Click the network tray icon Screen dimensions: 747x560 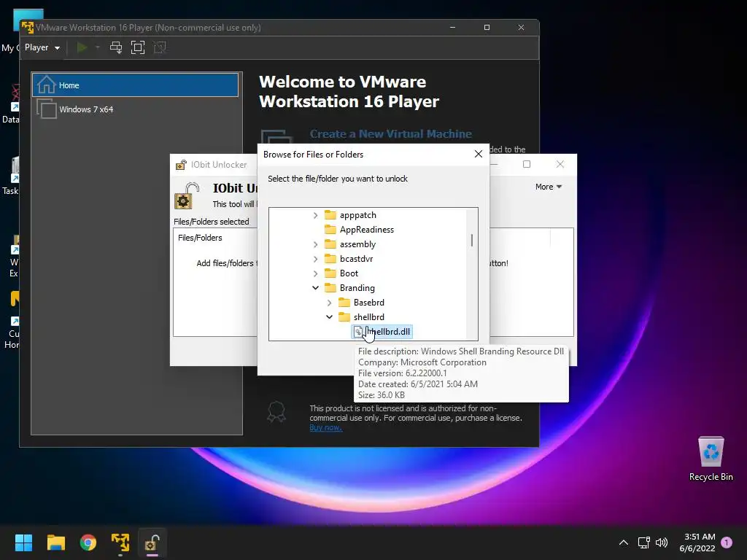tap(643, 542)
